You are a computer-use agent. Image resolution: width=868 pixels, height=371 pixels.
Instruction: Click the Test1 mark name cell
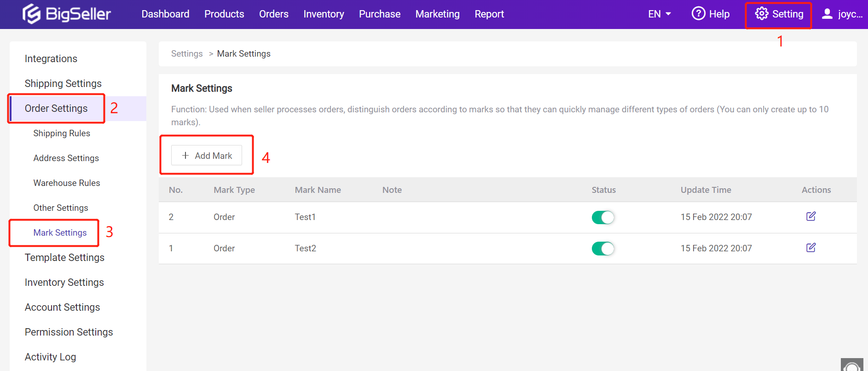coord(305,217)
